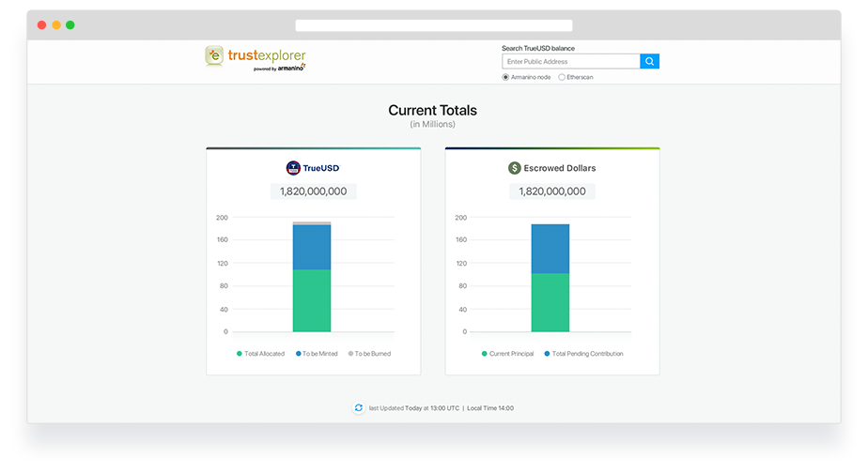Click the Escrowed Dollars dollar-sign icon
The width and height of the screenshot is (868, 474).
tap(514, 168)
